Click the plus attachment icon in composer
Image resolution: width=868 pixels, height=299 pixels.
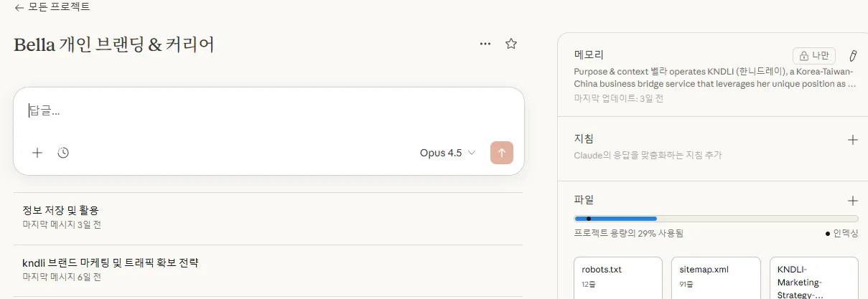pyautogui.click(x=37, y=153)
